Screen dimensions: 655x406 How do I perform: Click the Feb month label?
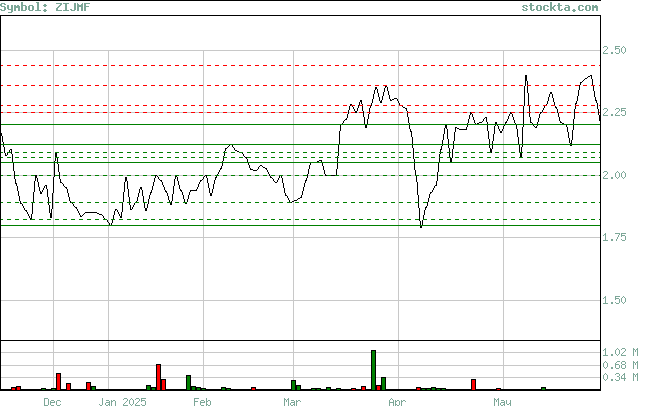pos(202,402)
